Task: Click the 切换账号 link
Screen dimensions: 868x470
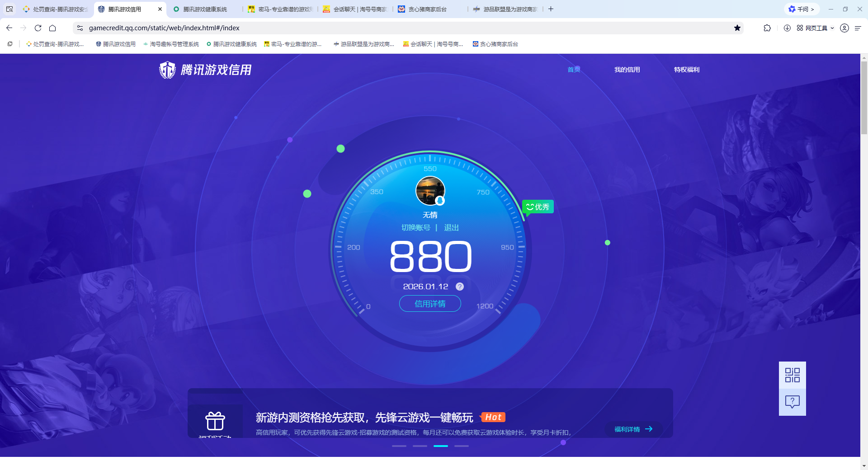Action: click(x=415, y=227)
